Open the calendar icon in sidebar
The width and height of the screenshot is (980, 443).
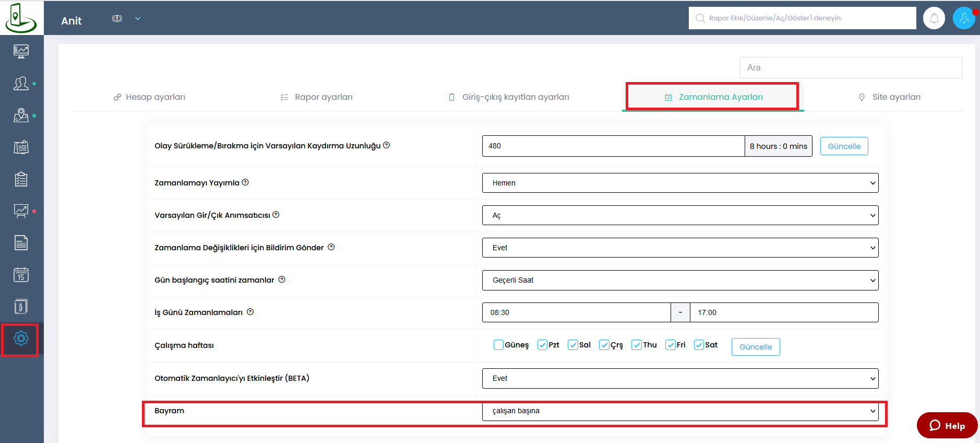coord(21,274)
